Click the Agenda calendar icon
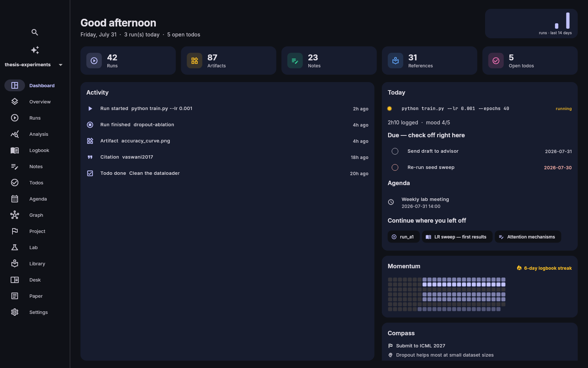The width and height of the screenshot is (588, 368). tap(15, 199)
